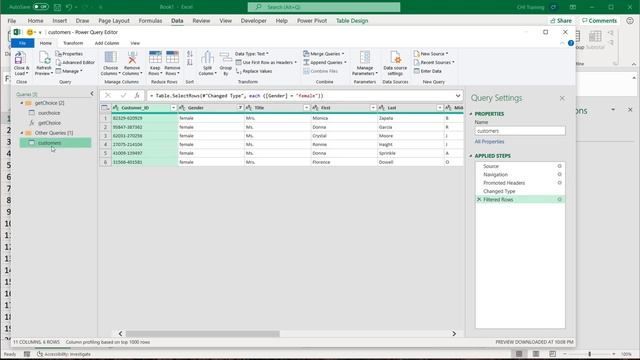Image resolution: width=640 pixels, height=360 pixels.
Task: Click the smiley feedback icon
Action: pos(30,32)
